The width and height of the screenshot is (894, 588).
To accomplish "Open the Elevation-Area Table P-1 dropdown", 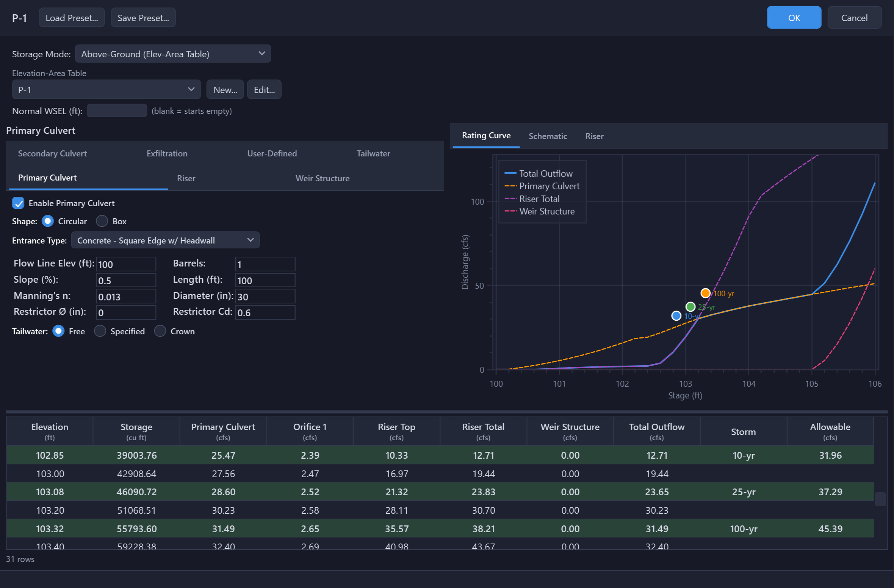I will tap(106, 90).
